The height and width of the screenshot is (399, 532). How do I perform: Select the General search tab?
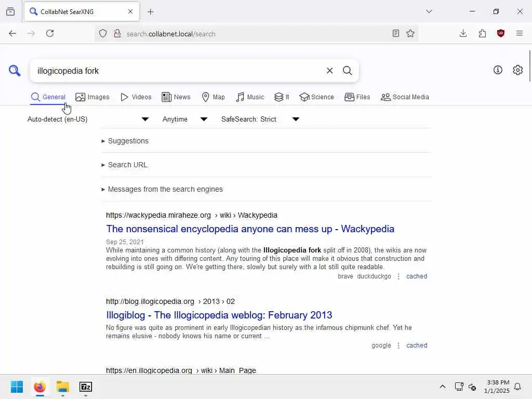tap(48, 97)
